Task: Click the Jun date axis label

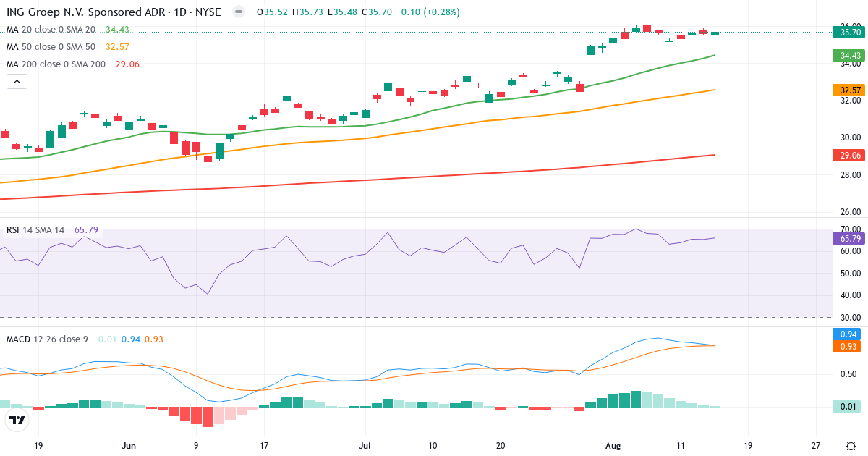Action: (x=129, y=445)
